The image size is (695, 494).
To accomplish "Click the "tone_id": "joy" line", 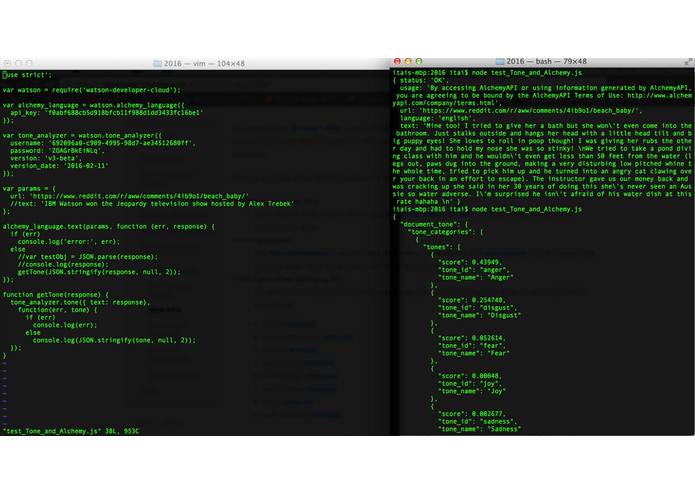I will 470,384.
